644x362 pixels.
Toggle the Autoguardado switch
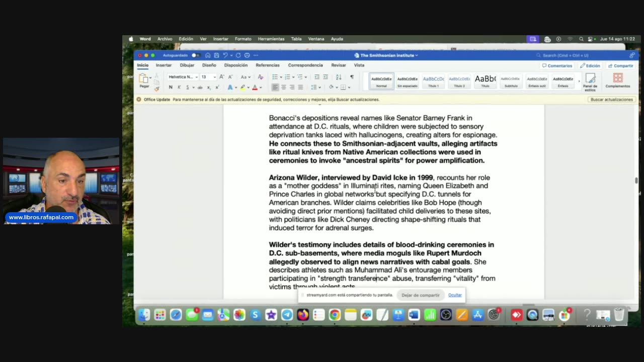(x=195, y=55)
